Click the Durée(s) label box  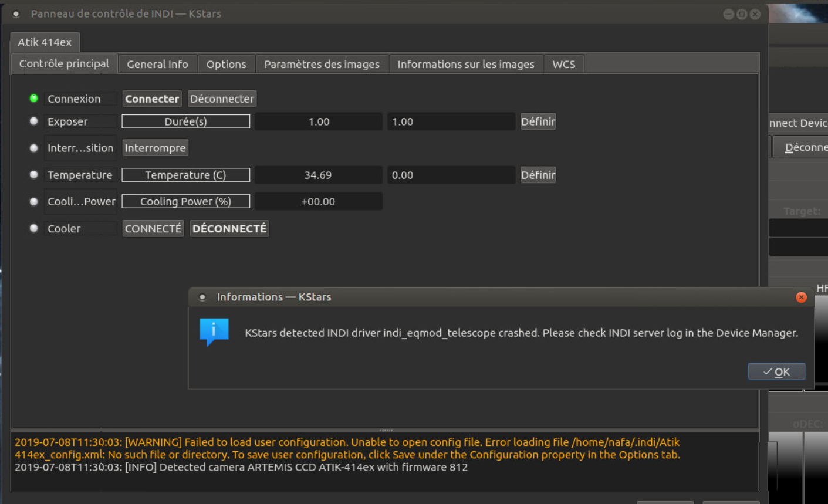click(x=185, y=121)
